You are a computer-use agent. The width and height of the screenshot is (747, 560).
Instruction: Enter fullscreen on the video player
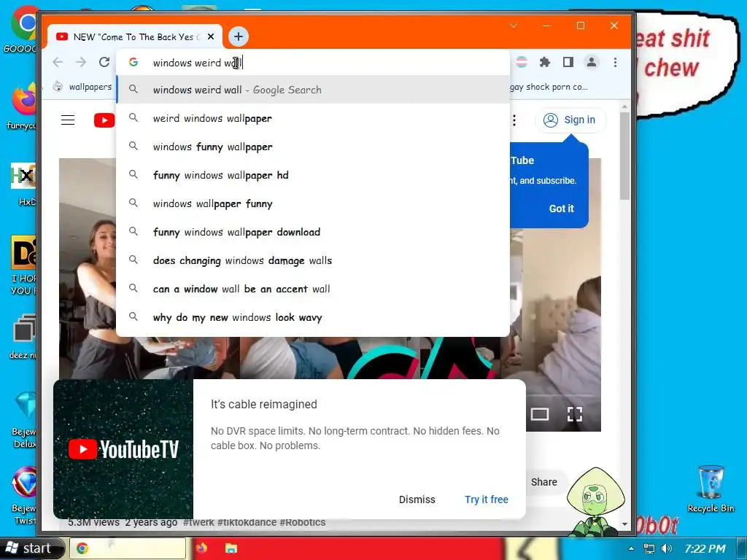pos(575,414)
